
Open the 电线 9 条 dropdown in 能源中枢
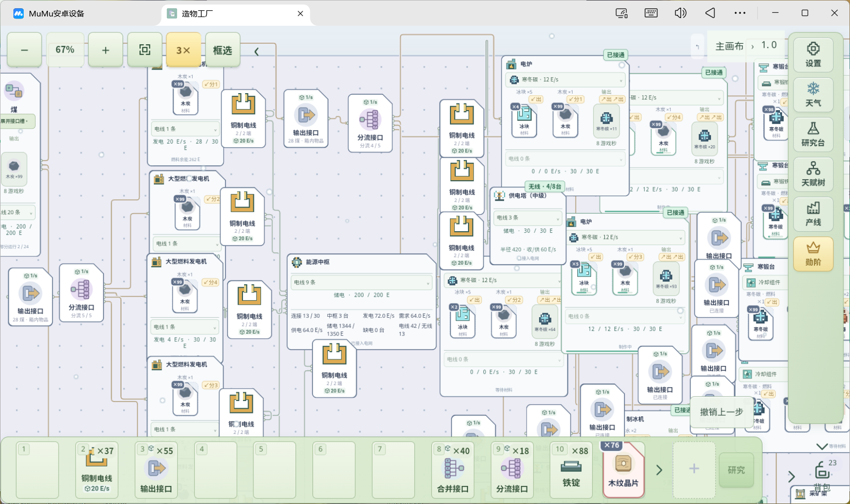coord(361,282)
